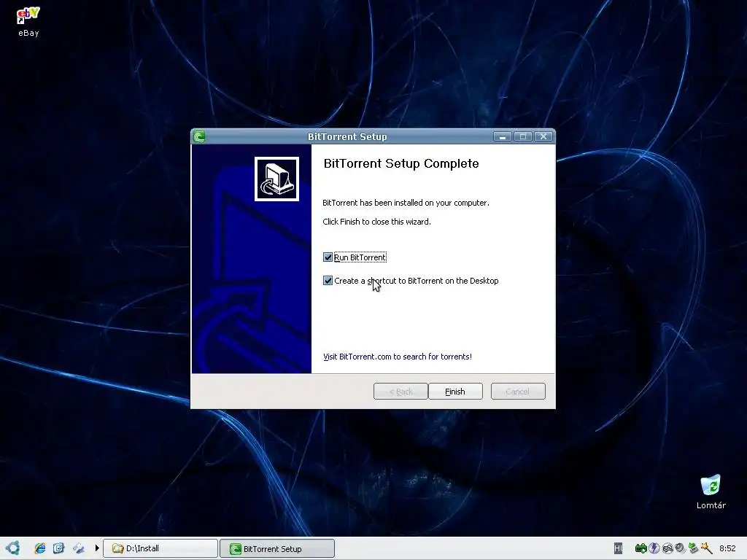747x560 pixels.
Task: Open the lightning bolt tray icon
Action: 654,548
